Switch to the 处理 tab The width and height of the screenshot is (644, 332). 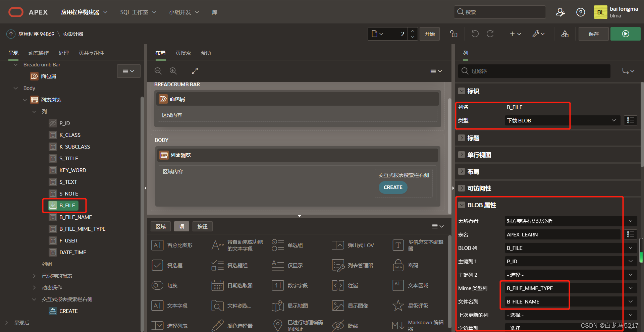click(64, 53)
